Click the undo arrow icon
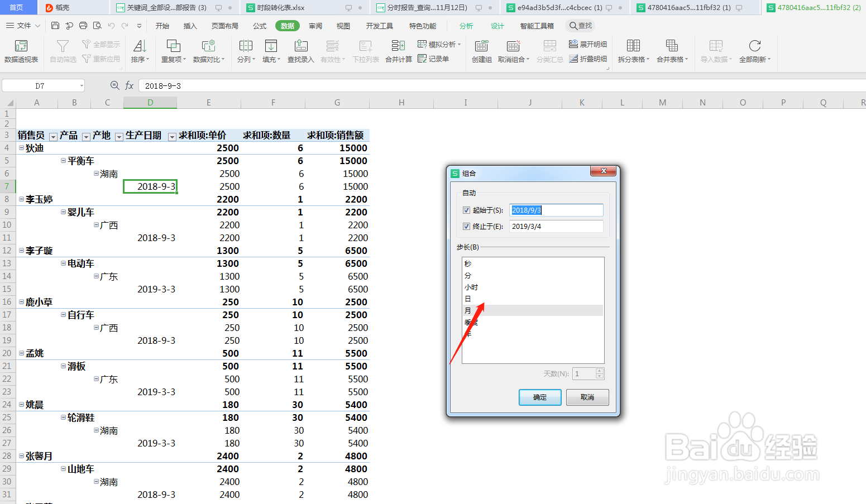Image resolution: width=866 pixels, height=504 pixels. click(x=111, y=26)
